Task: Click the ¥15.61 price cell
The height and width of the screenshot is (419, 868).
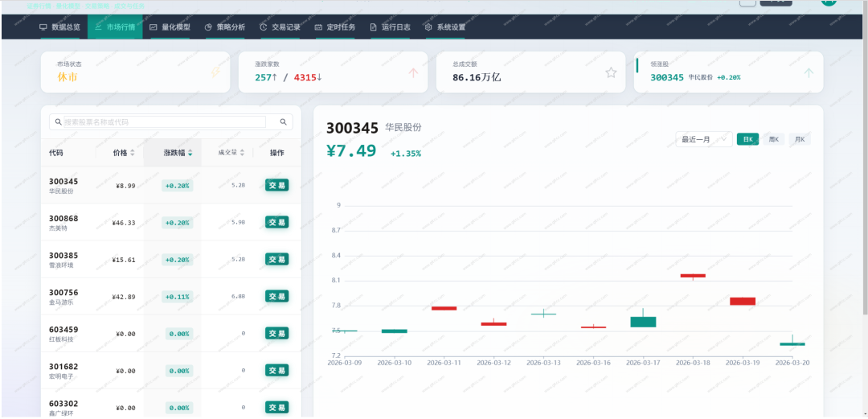Action: (x=124, y=260)
